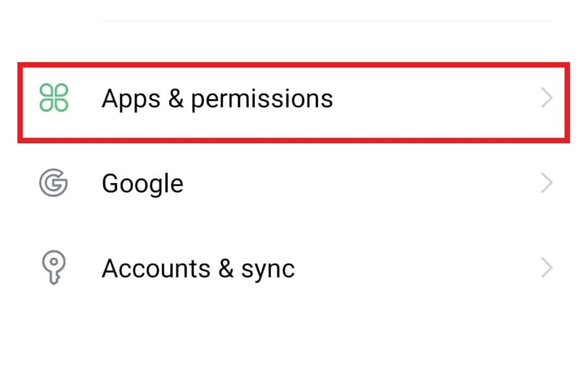Click the "Apps" word in highlighted row

click(x=131, y=99)
